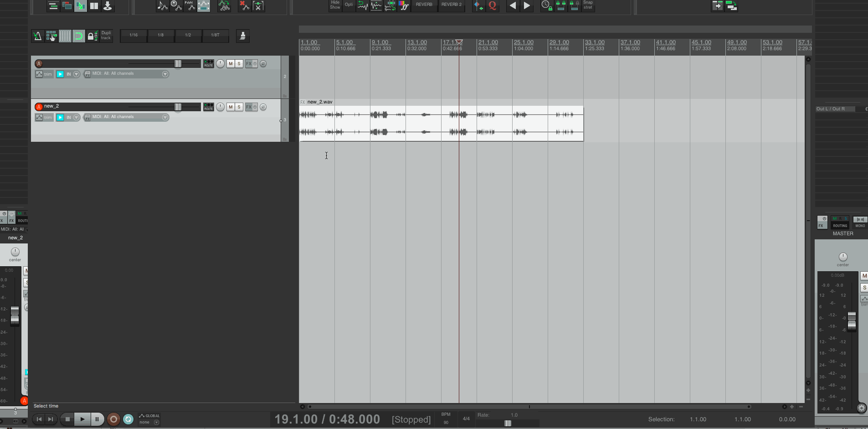Image resolution: width=868 pixels, height=429 pixels.
Task: Click the trim envelope scissors icon
Action: click(x=258, y=5)
